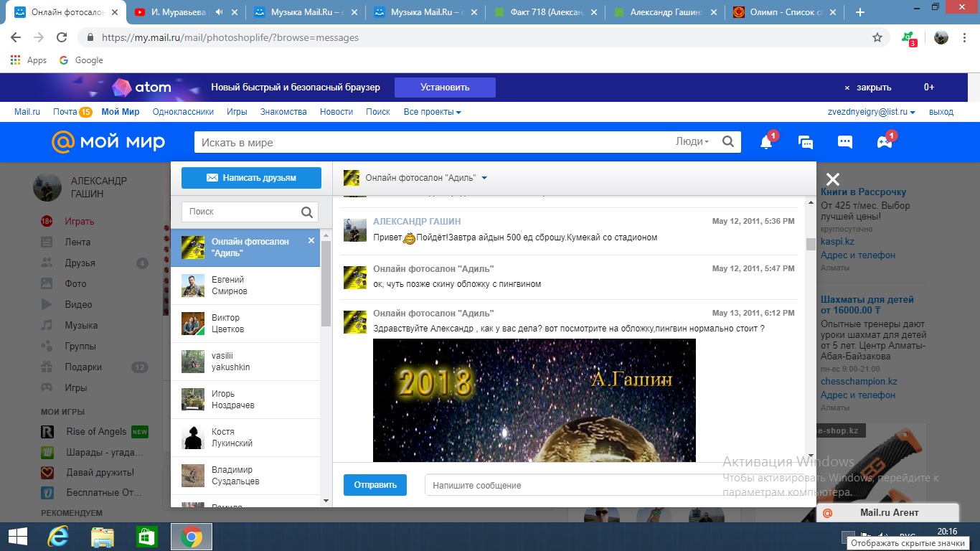The width and height of the screenshot is (980, 551).
Task: Open Mail.ru Агент panel
Action: tap(888, 512)
